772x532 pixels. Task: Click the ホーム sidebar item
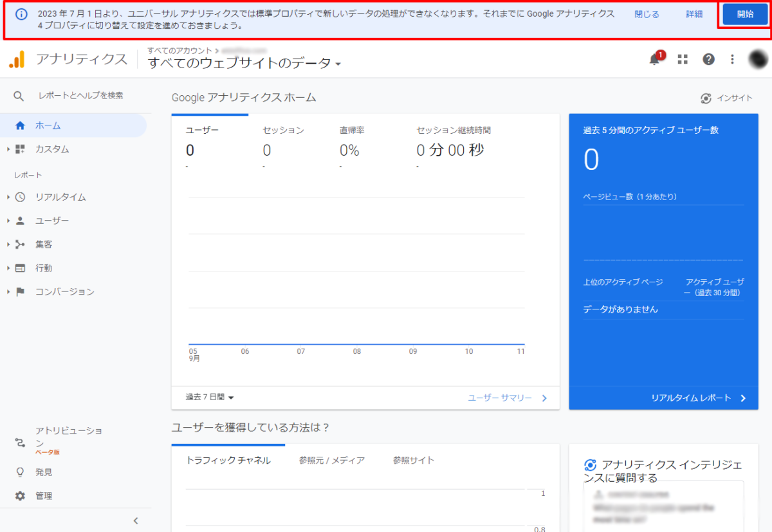pyautogui.click(x=73, y=125)
